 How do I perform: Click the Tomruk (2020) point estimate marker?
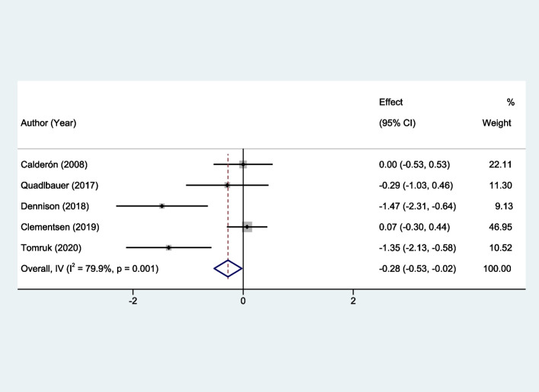169,247
